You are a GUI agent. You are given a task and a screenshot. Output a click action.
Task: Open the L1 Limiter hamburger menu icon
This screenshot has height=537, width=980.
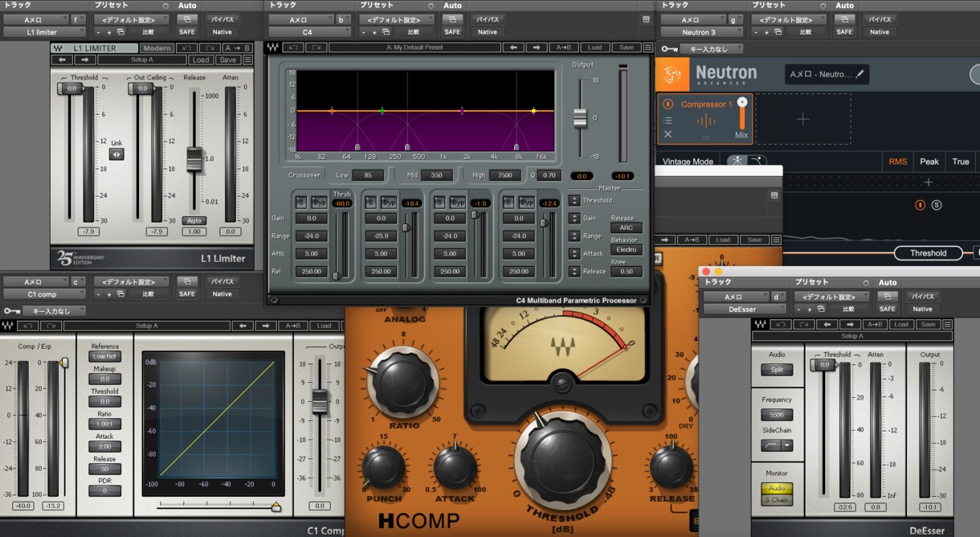coord(247,59)
